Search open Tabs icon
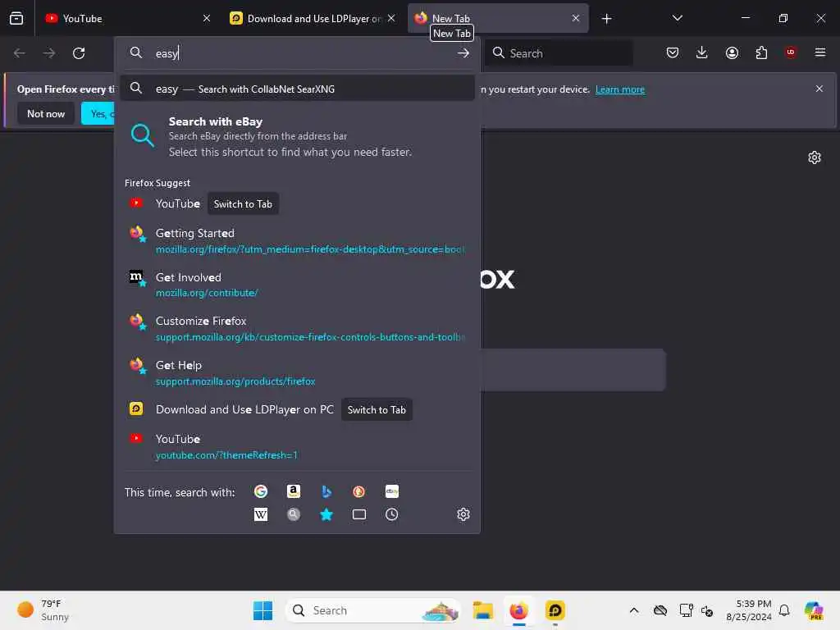840x630 pixels. point(359,514)
